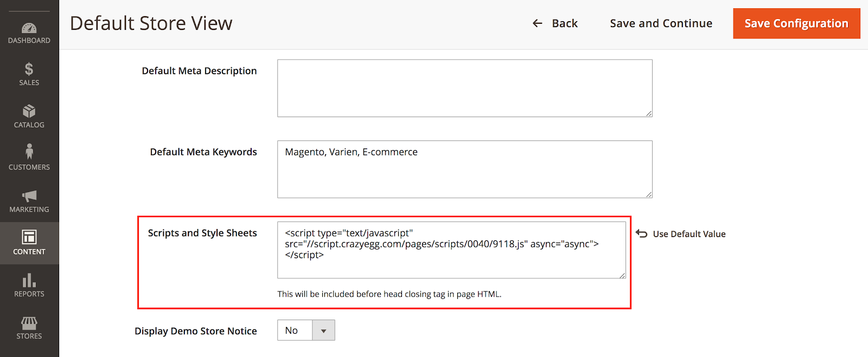Image resolution: width=868 pixels, height=357 pixels.
Task: Click in Scripts and Style Sheets textarea
Action: point(452,250)
